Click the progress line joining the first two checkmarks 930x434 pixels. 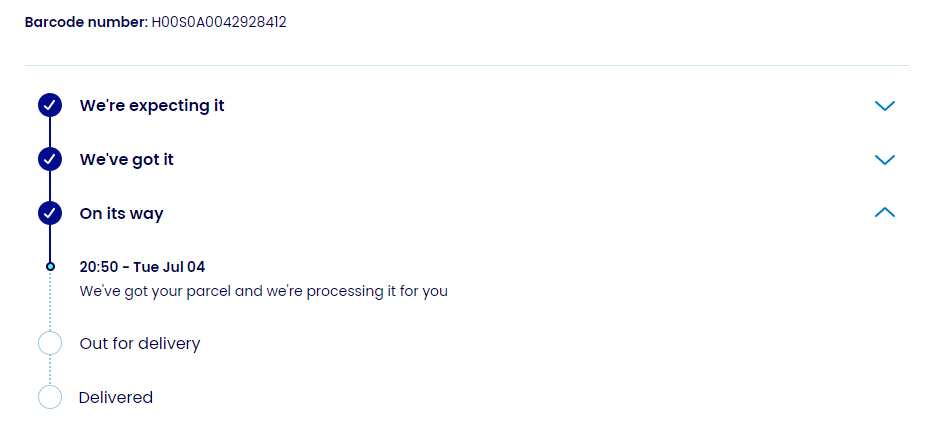coord(50,132)
